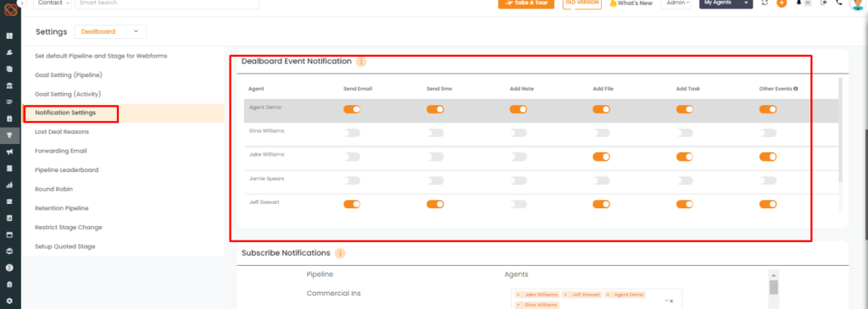Select the Gina Williams agent tag
The height and width of the screenshot is (309, 868).
537,305
